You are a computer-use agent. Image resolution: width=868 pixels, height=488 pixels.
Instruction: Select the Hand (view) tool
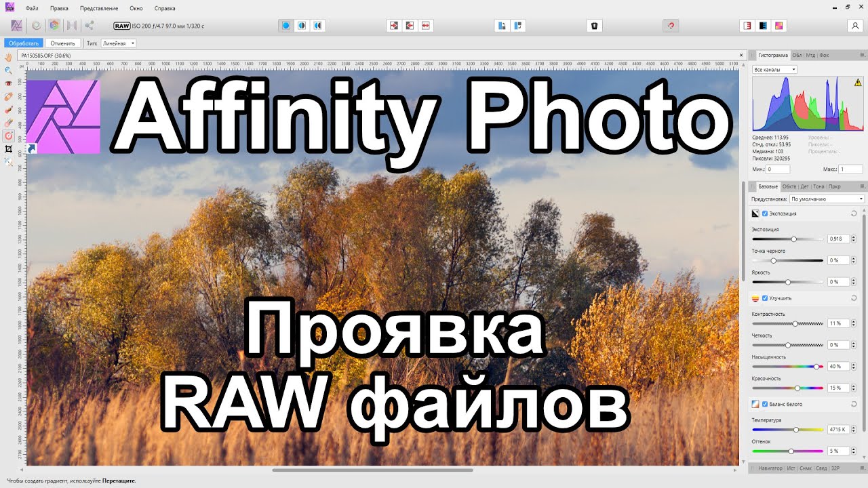coord(9,58)
